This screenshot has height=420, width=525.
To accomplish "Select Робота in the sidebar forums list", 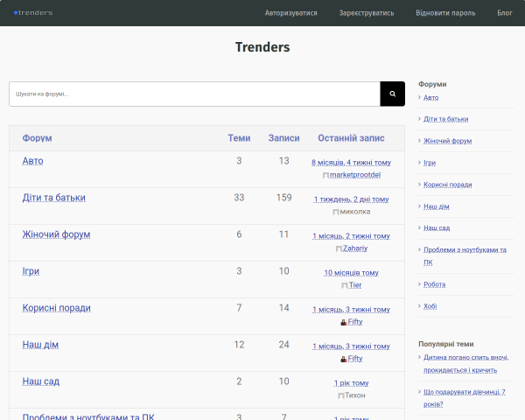I will [x=435, y=284].
